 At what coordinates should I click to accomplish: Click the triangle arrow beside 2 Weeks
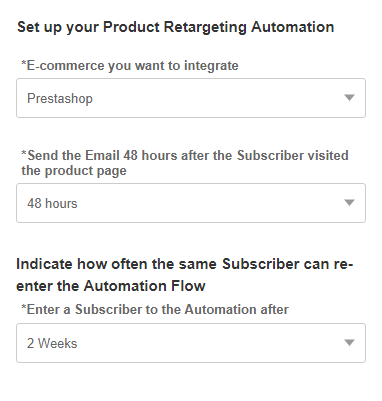[349, 343]
